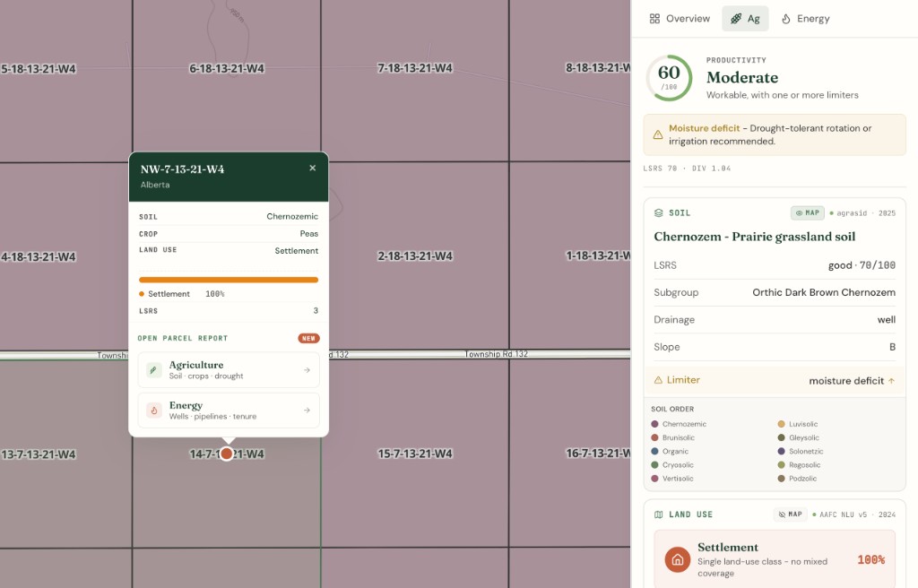
Task: Click the Energy tab flame icon
Action: pyautogui.click(x=786, y=19)
